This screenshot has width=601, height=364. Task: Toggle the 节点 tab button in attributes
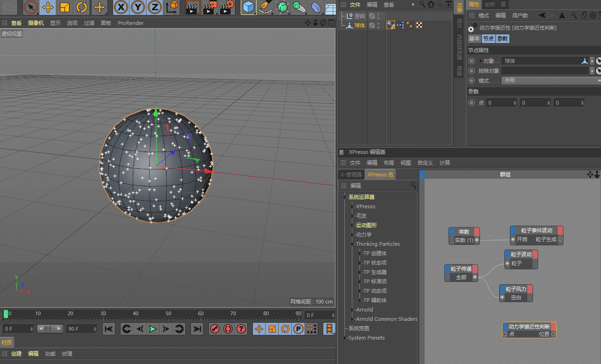coord(488,39)
